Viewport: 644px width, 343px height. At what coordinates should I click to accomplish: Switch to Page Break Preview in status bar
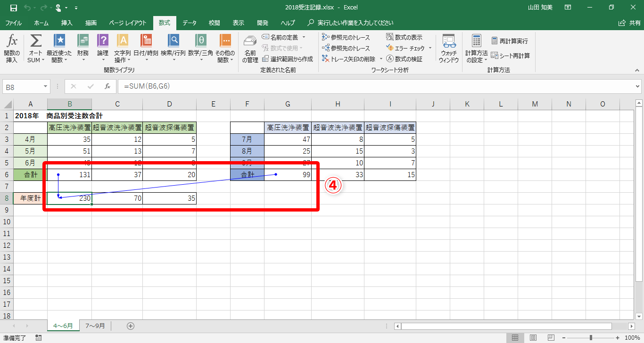click(x=551, y=338)
